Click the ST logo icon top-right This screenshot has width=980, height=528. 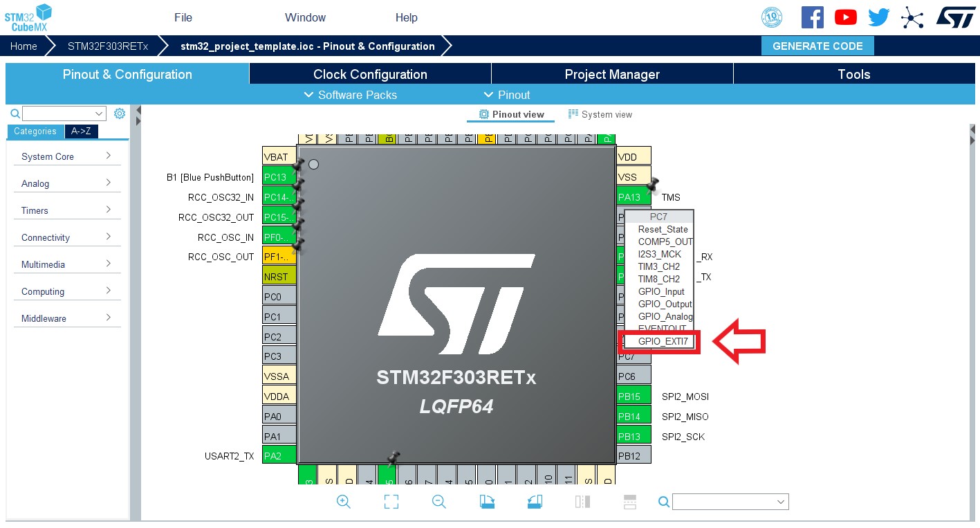pos(955,17)
